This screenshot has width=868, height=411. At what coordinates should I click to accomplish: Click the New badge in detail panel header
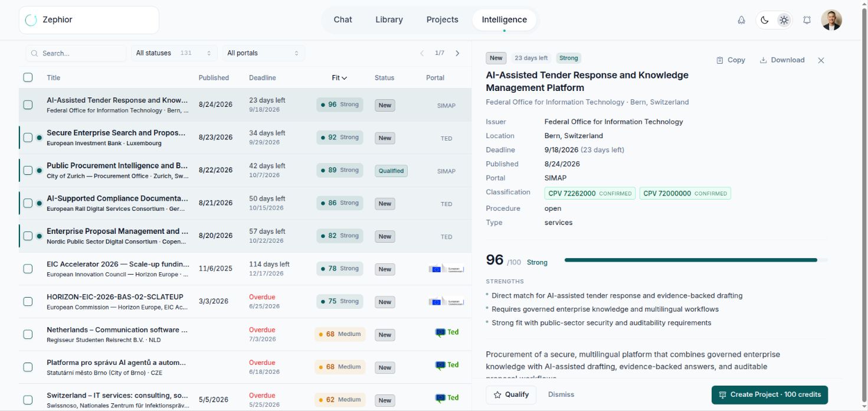pos(496,58)
